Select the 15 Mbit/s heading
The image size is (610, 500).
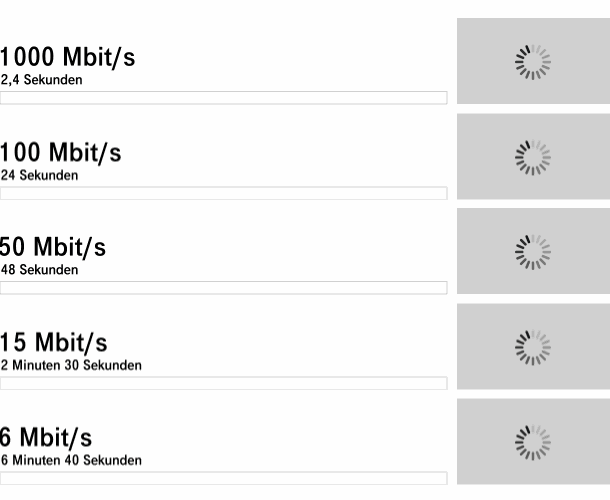coord(54,342)
